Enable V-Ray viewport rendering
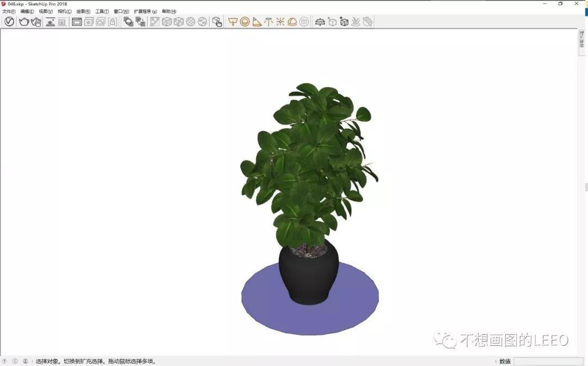This screenshot has height=366, width=588. pos(50,22)
